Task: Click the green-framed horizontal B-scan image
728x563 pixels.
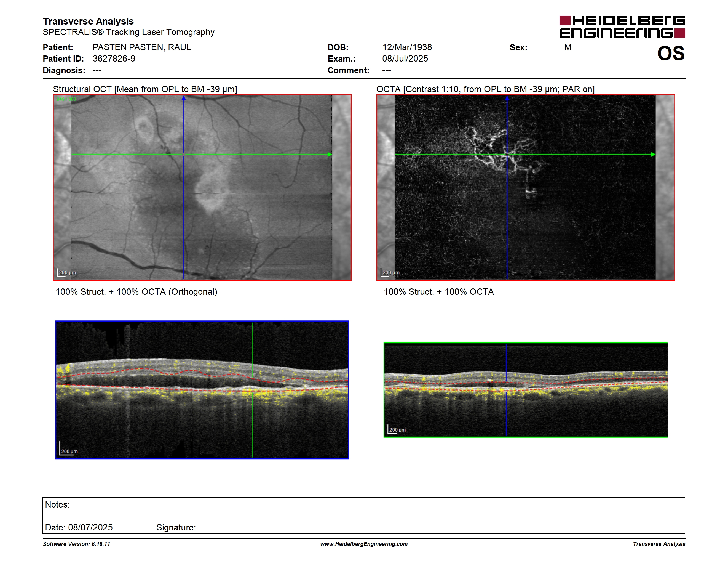Action: 525,390
